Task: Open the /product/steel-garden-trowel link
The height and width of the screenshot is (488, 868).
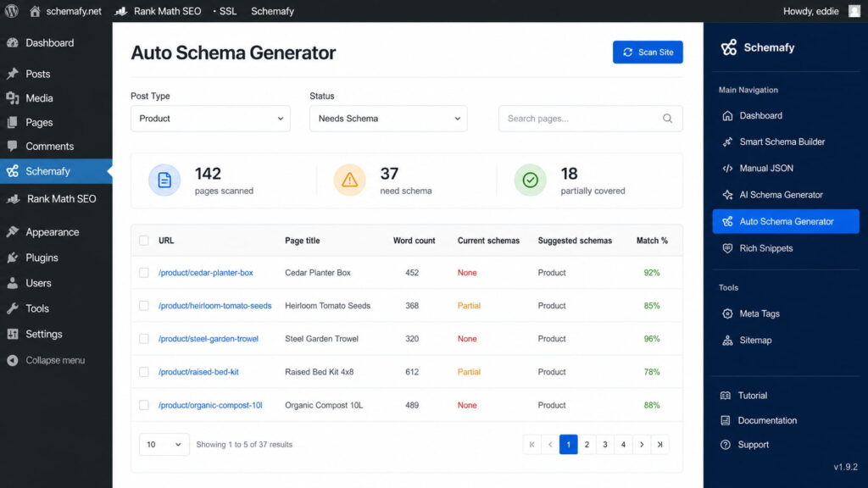Action: pos(209,339)
